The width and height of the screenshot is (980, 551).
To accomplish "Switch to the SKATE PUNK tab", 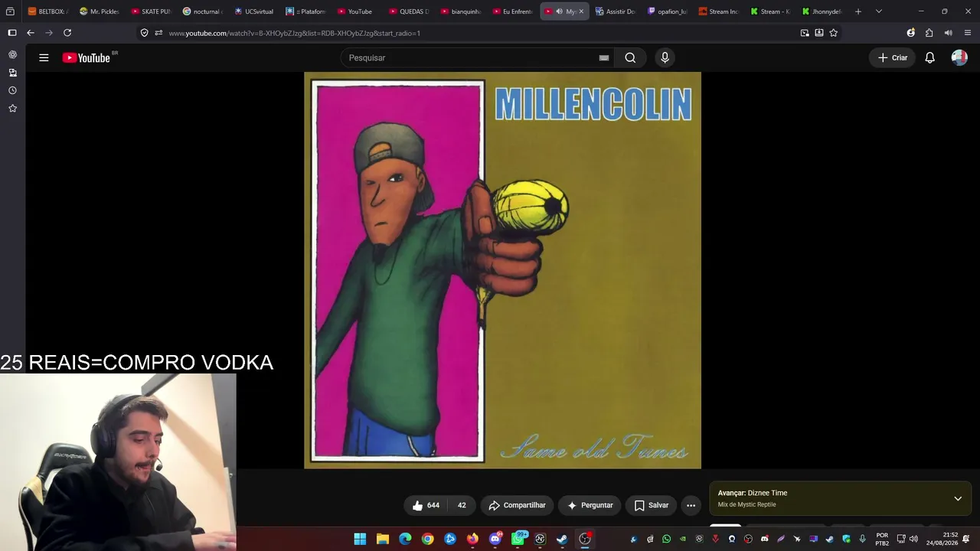I will tap(151, 11).
